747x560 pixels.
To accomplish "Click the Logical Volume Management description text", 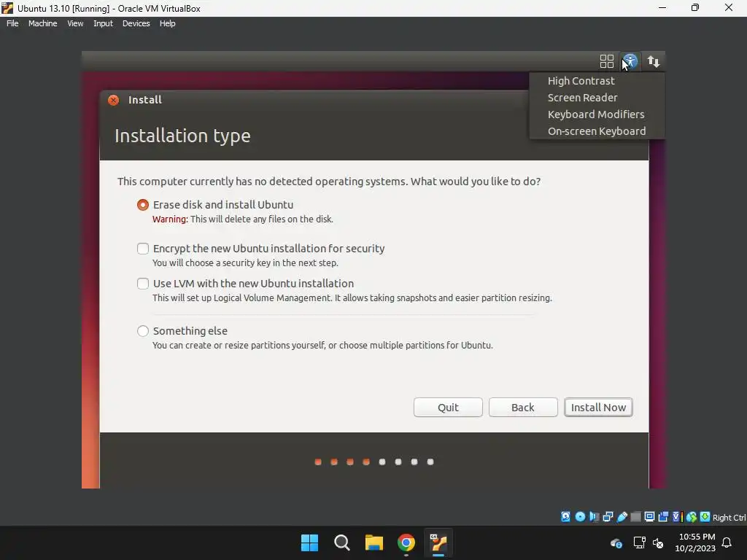I will pyautogui.click(x=352, y=298).
